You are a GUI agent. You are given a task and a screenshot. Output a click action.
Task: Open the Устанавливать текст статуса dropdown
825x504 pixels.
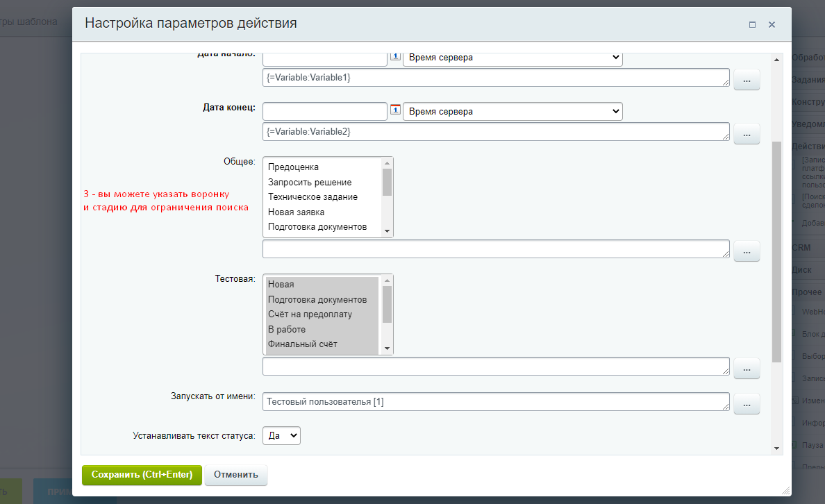[x=281, y=436]
